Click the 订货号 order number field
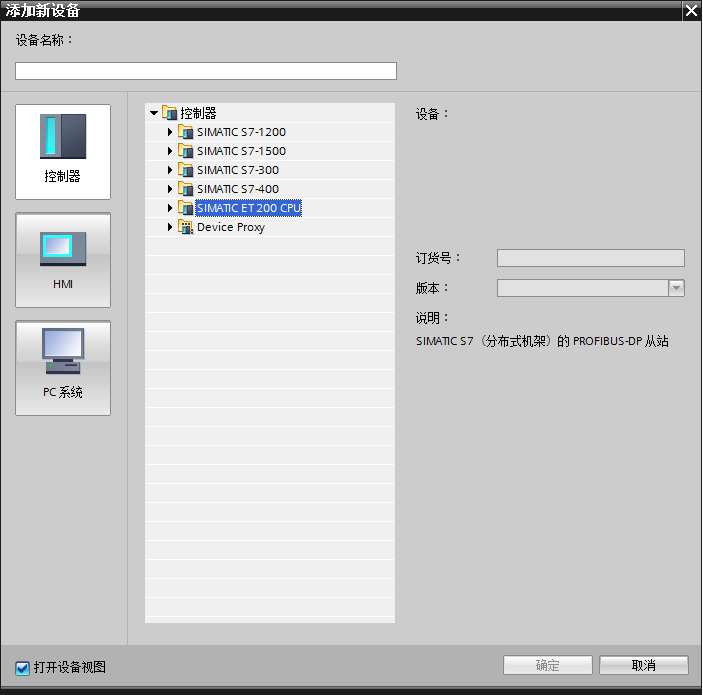This screenshot has height=695, width=703. point(590,258)
